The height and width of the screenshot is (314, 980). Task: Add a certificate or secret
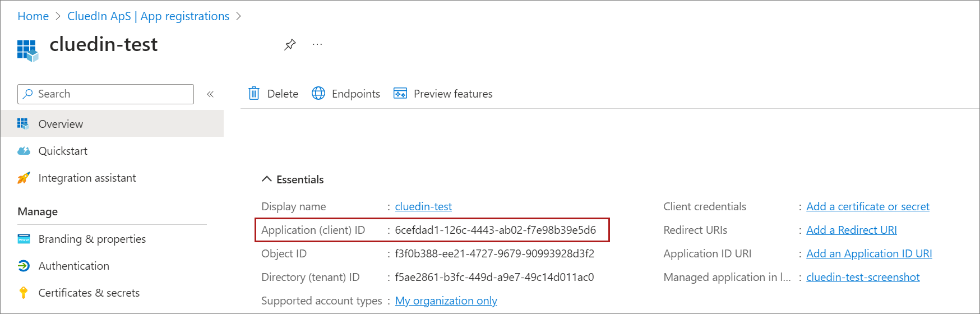point(867,206)
